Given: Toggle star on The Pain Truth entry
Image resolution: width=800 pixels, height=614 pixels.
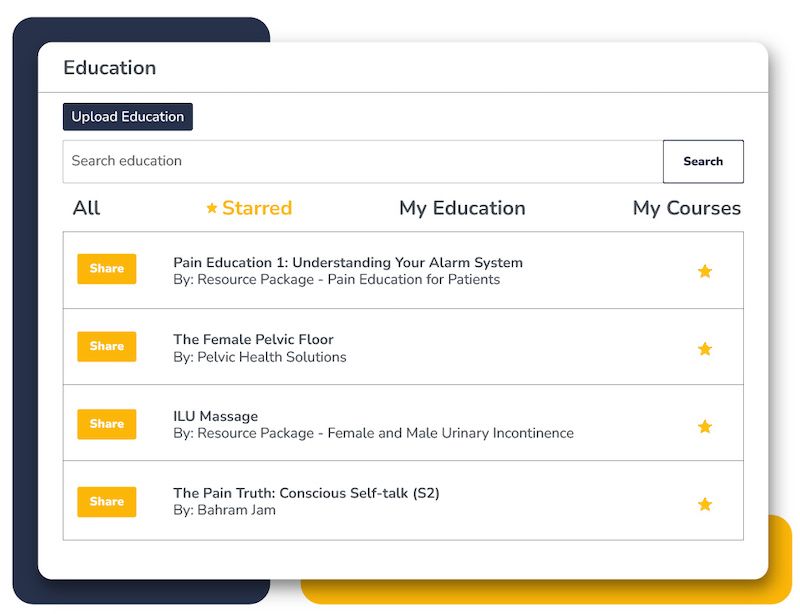Looking at the screenshot, I should 705,504.
